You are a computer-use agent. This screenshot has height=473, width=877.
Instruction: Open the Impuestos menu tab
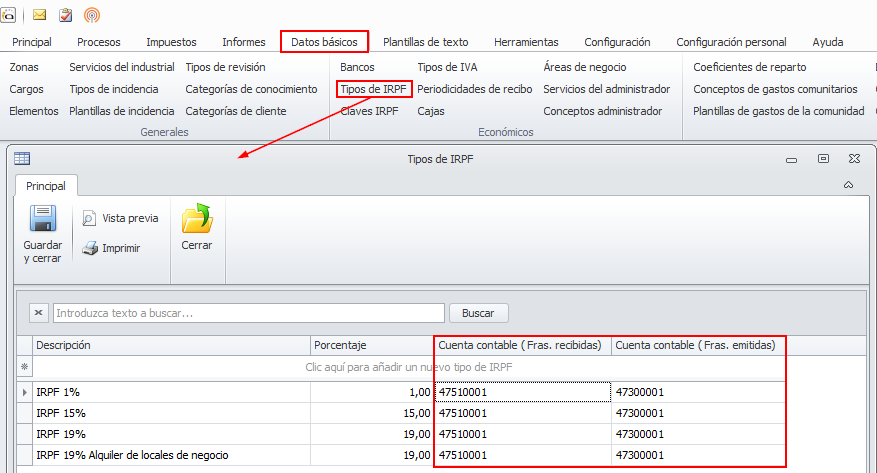(171, 42)
